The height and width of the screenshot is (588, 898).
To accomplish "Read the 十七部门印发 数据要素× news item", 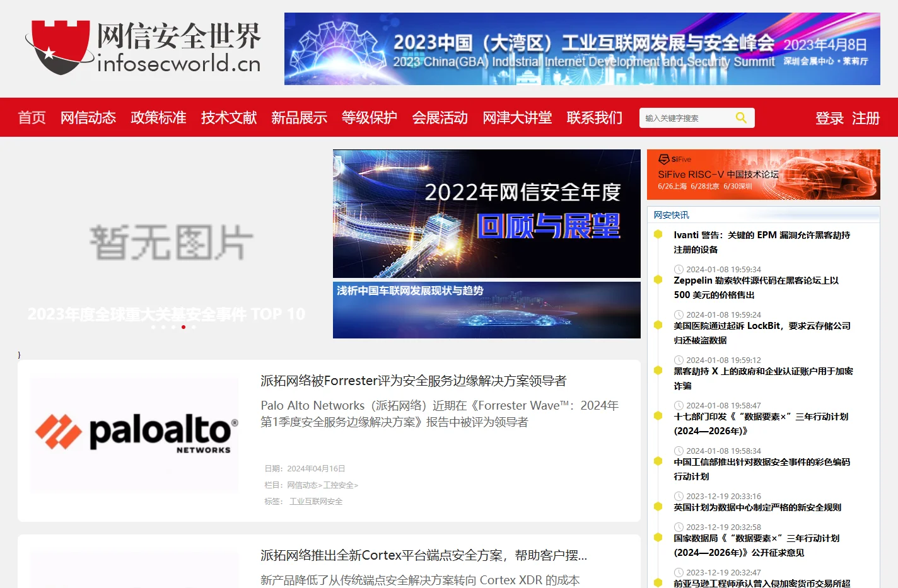I will tap(761, 424).
